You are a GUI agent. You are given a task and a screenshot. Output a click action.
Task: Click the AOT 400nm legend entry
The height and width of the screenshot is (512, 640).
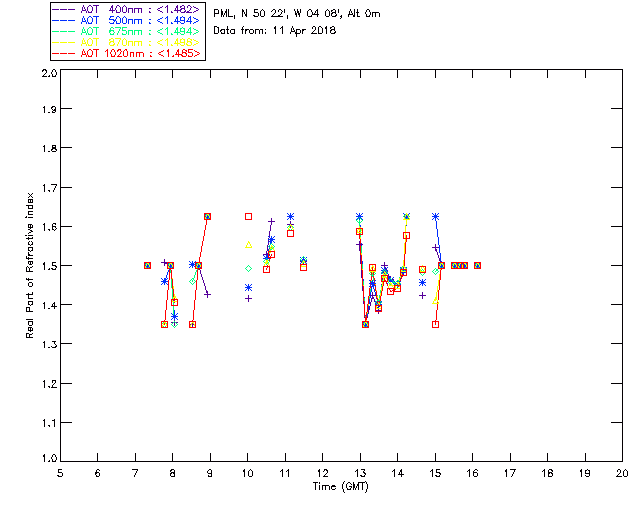pyautogui.click(x=126, y=9)
